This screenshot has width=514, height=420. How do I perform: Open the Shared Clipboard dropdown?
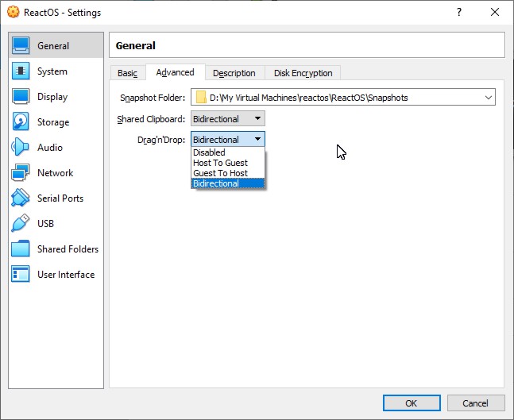[228, 118]
